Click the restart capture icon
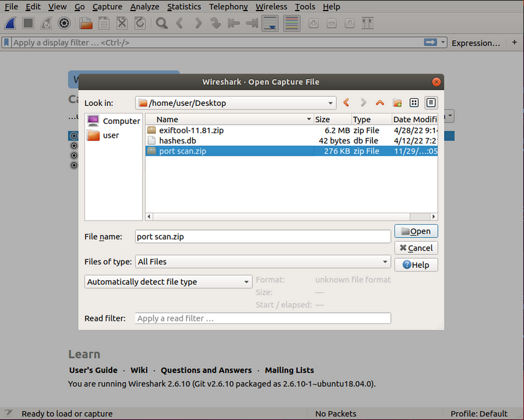Image resolution: width=524 pixels, height=420 pixels. [x=46, y=24]
